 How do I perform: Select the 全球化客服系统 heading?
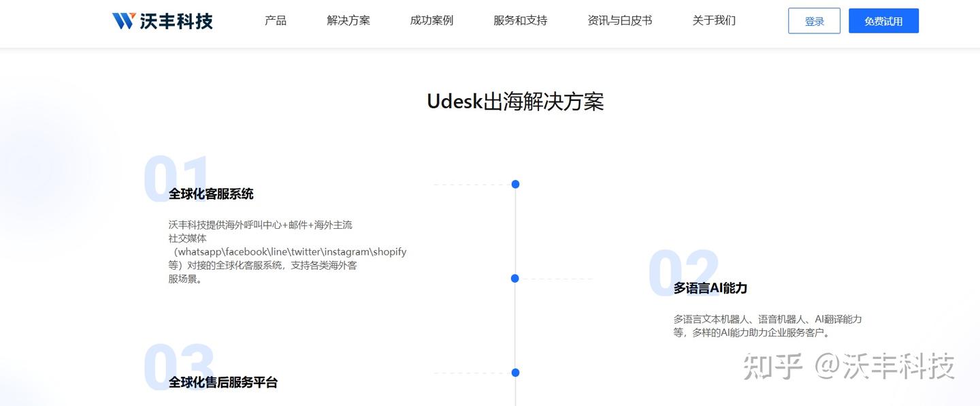211,194
